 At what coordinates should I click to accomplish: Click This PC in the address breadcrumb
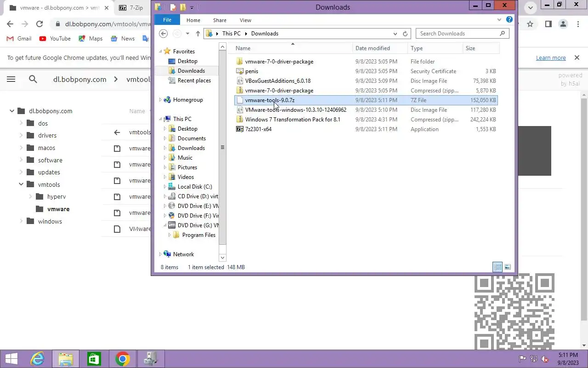click(x=231, y=34)
